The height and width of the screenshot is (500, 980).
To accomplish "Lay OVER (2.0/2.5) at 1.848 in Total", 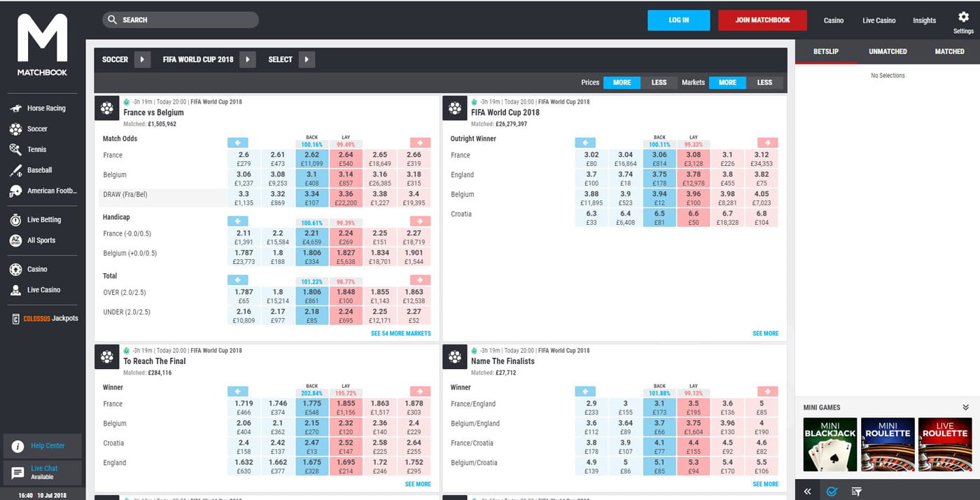I will point(346,296).
